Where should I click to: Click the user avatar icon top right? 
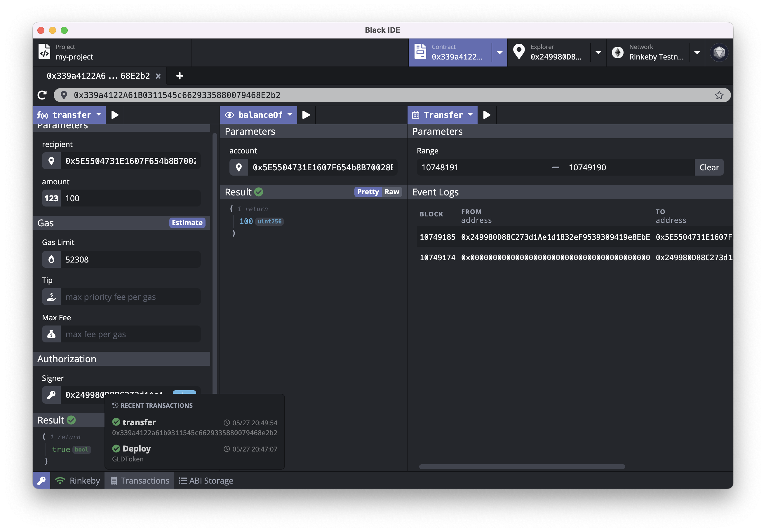(x=719, y=53)
